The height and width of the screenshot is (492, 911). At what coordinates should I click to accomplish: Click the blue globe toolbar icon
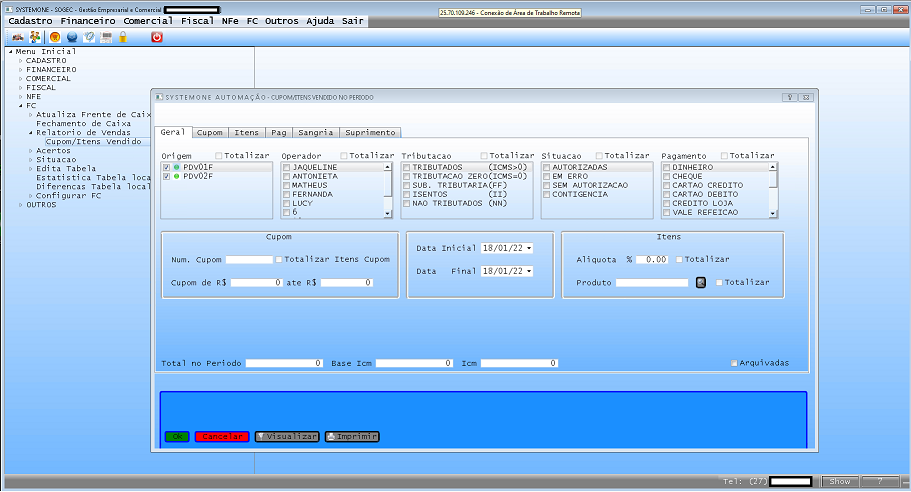pos(72,37)
